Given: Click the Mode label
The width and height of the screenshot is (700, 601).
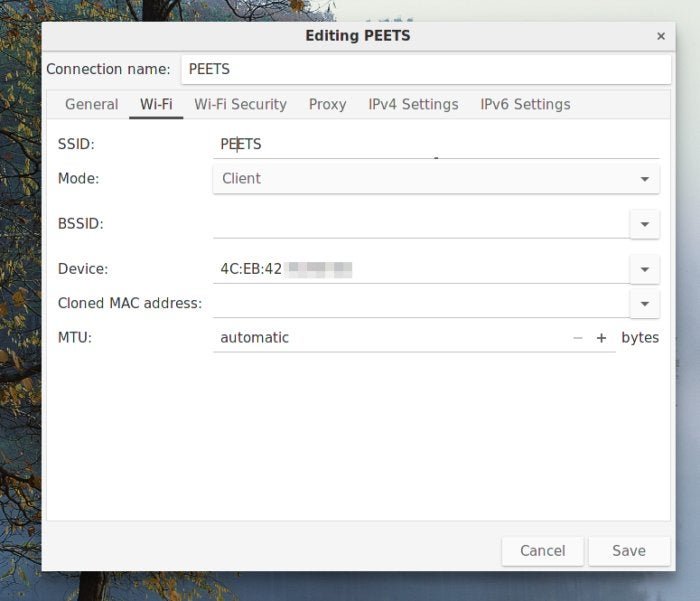Looking at the screenshot, I should pos(79,179).
